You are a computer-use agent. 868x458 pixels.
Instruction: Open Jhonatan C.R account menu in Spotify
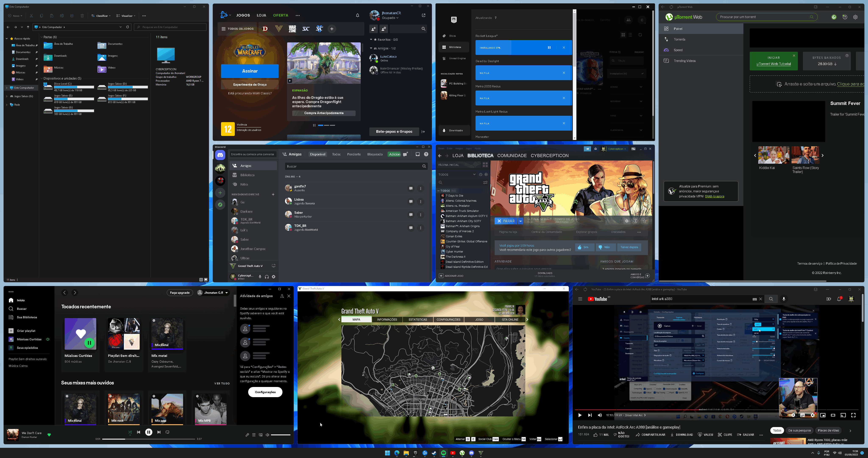[x=213, y=292]
